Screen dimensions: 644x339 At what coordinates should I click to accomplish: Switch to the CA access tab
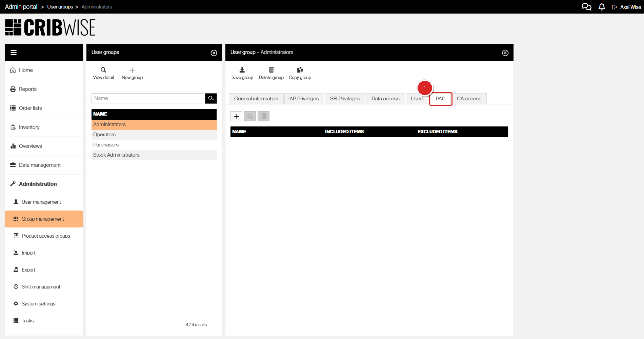(x=469, y=99)
